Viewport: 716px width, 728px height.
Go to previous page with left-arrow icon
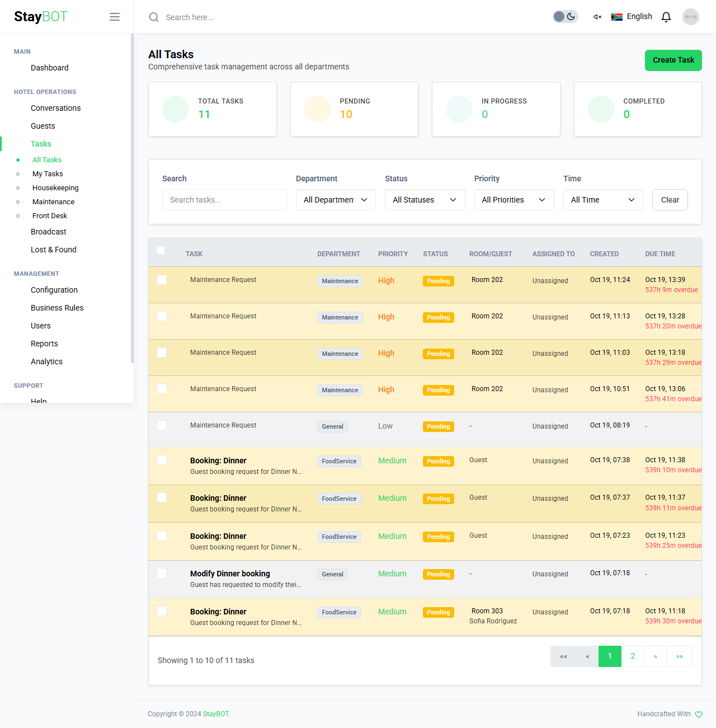pos(587,656)
